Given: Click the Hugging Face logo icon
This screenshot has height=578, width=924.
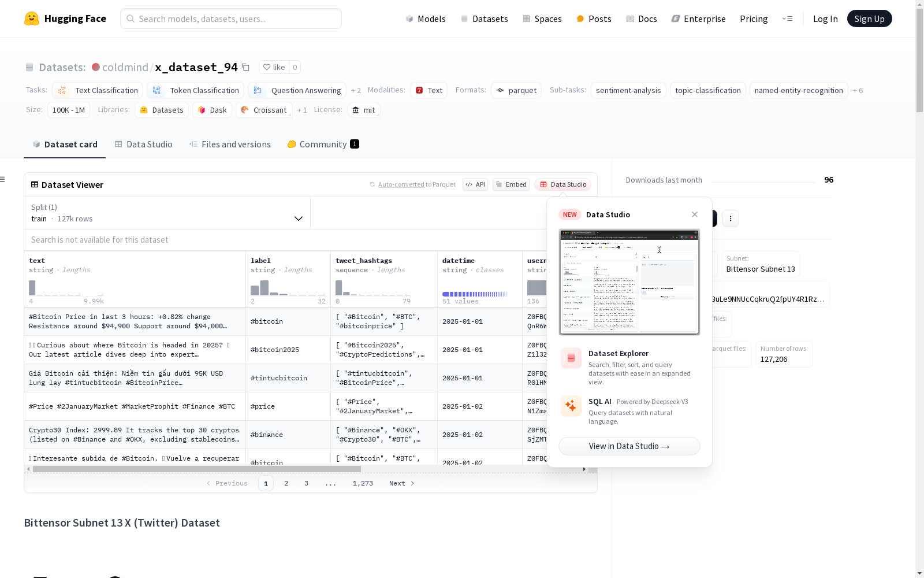Looking at the screenshot, I should point(32,18).
